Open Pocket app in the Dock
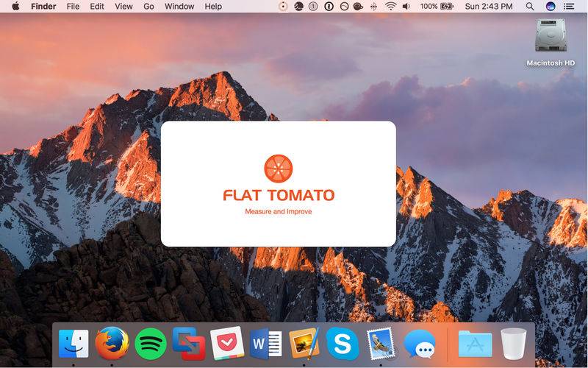The width and height of the screenshot is (588, 368). (227, 343)
